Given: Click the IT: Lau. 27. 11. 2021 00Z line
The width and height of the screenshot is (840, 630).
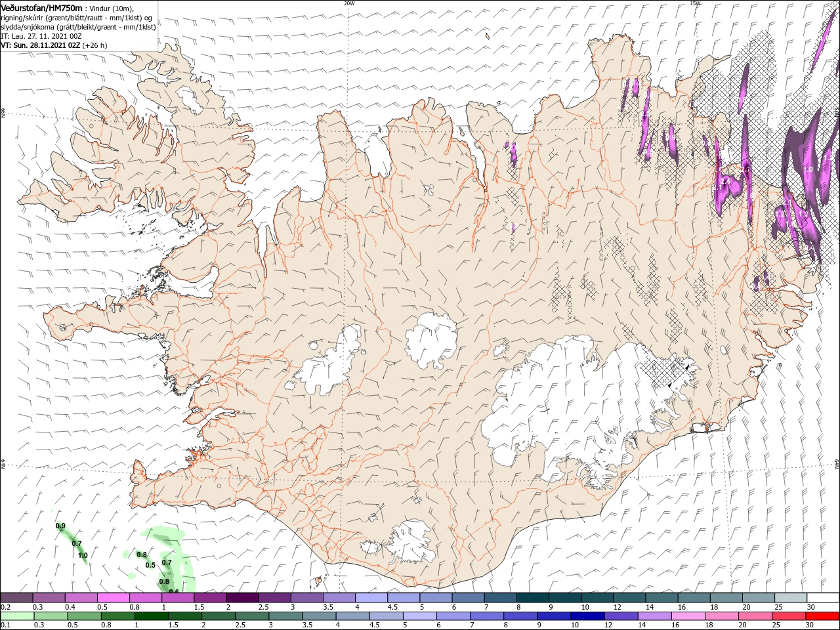Looking at the screenshot, I should [41, 36].
